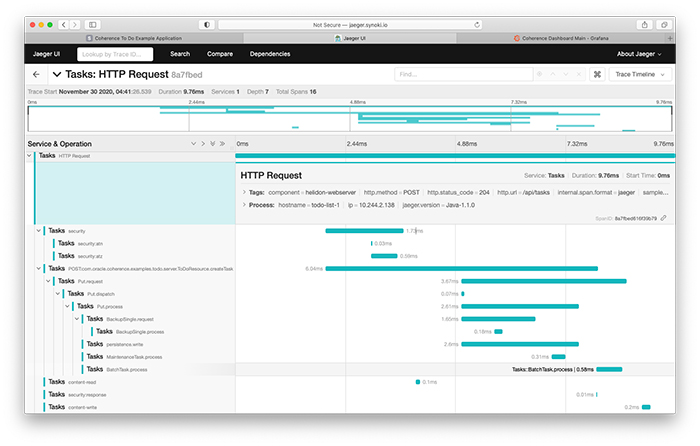700x446 pixels.
Task: Jump to the previous find match
Action: click(x=553, y=74)
